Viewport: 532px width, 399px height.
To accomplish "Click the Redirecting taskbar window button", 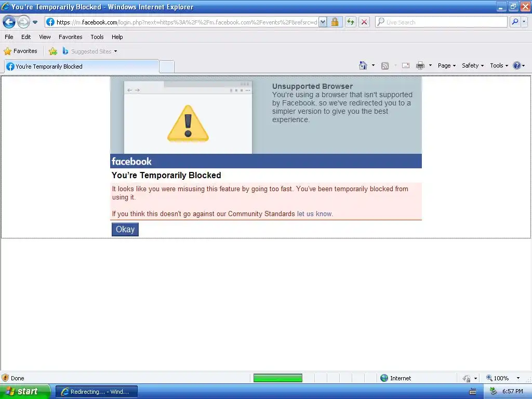I will tap(97, 392).
